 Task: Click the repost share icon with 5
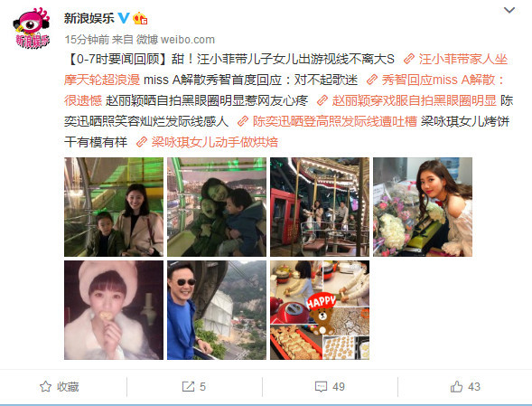pos(193,387)
